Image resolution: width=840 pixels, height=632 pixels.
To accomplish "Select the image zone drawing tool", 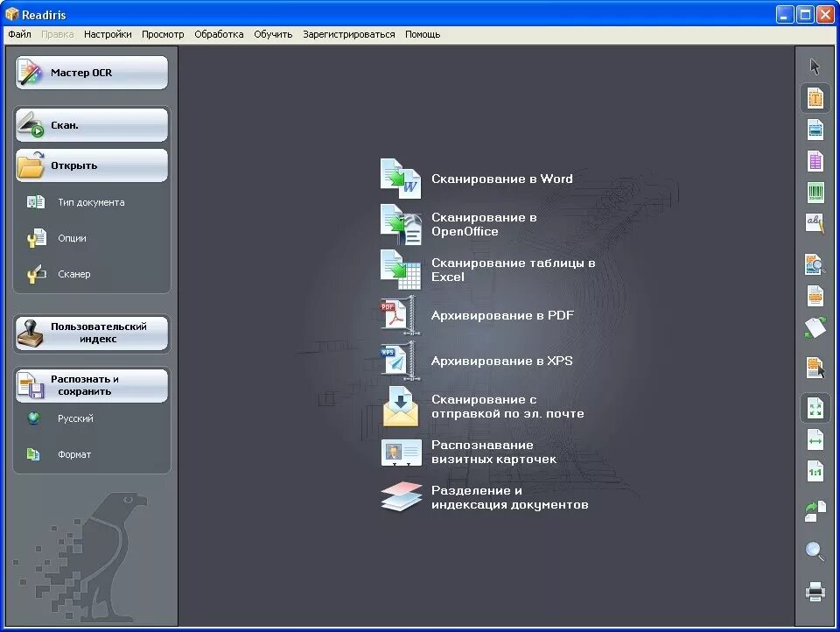I will pos(815,130).
